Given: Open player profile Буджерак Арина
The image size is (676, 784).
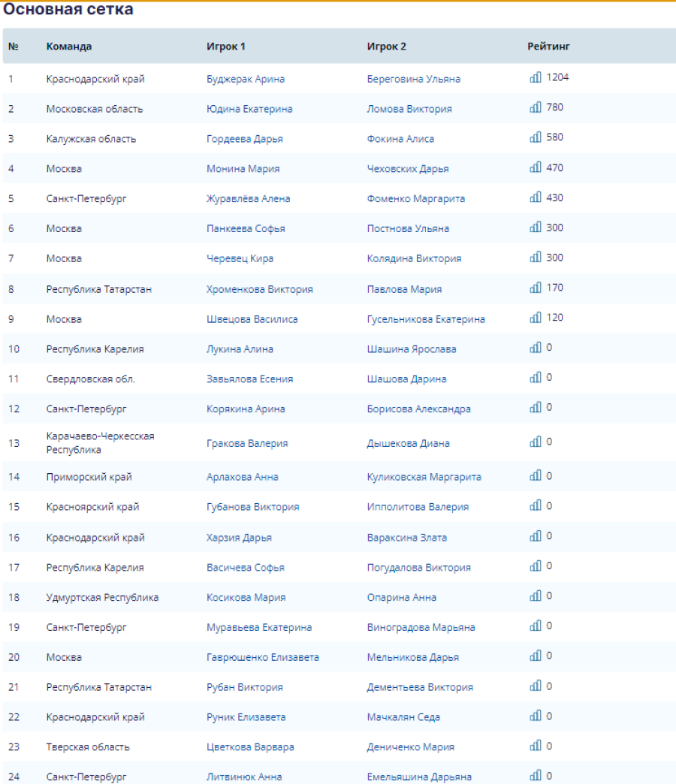Looking at the screenshot, I should (x=246, y=79).
